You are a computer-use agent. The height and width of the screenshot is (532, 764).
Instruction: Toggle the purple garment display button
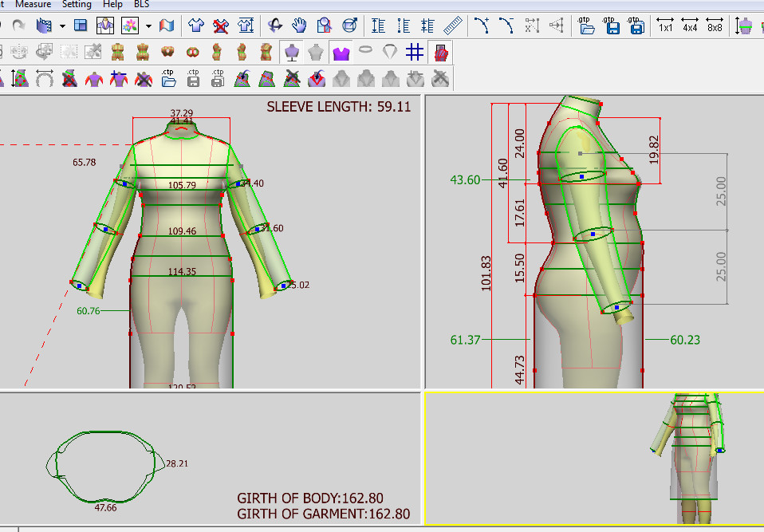pos(341,53)
